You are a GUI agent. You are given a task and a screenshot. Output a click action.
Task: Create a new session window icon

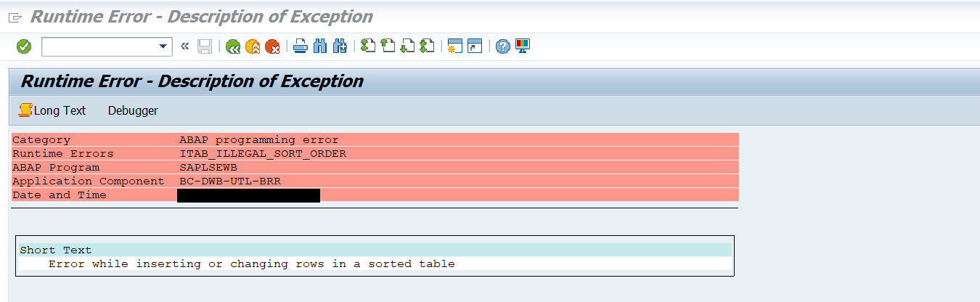pyautogui.click(x=455, y=46)
